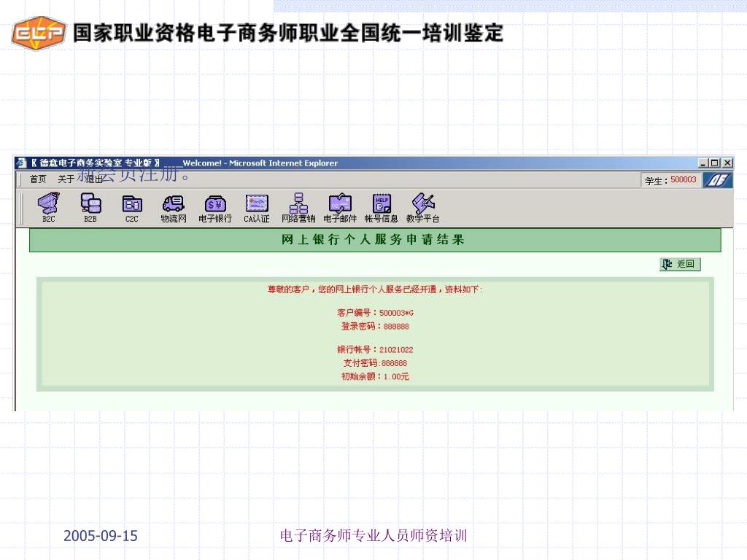The width and height of the screenshot is (747, 560).
Task: Select the 首页 menu item
Action: [38, 179]
